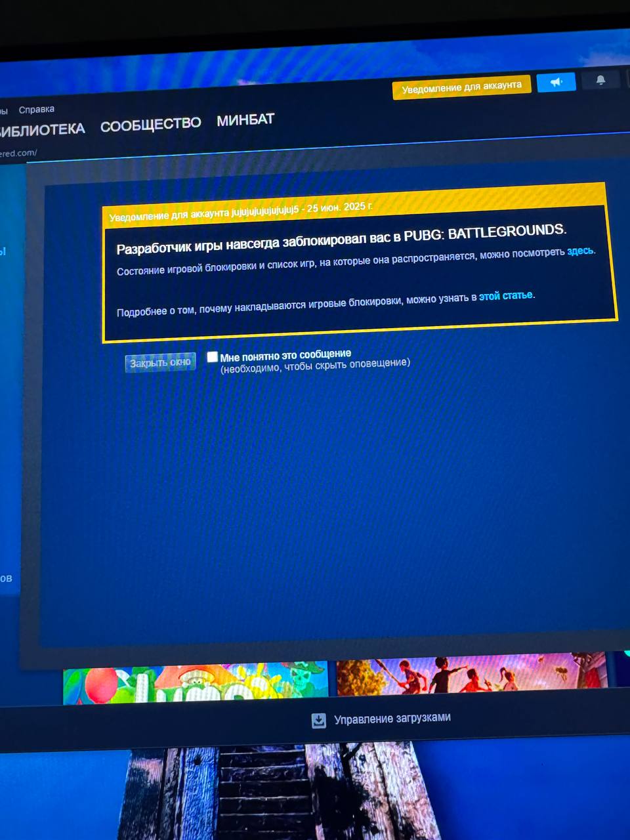The image size is (630, 840).
Task: Click the PUBG: BATTLEGROUNDS ban heading text
Action: [x=341, y=239]
